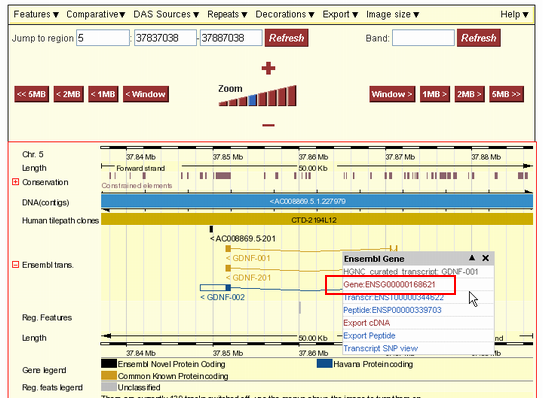Click the red minus zoom-out icon

point(268,125)
